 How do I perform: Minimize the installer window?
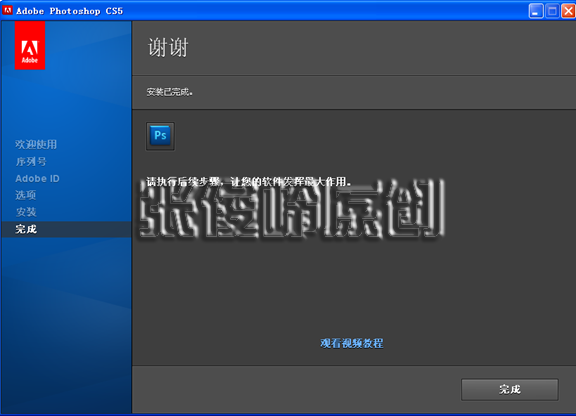click(536, 11)
